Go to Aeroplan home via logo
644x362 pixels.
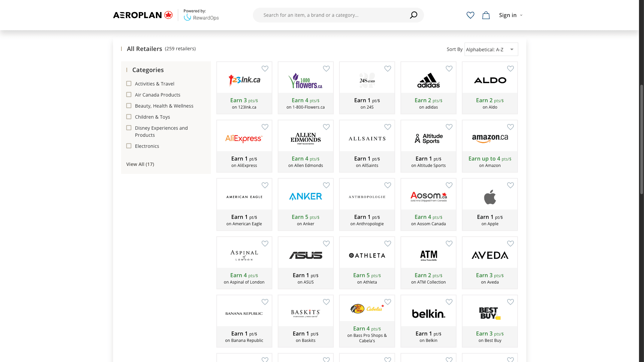click(143, 15)
